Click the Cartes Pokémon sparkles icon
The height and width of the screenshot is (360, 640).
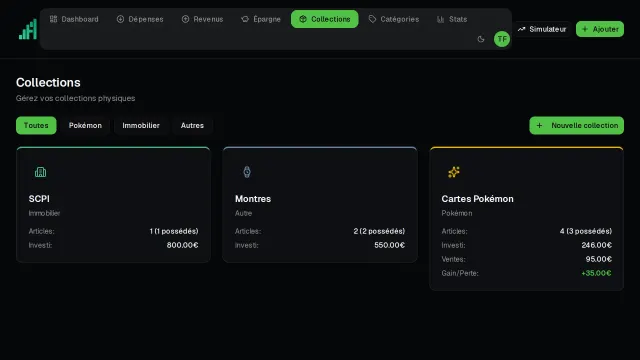pos(454,172)
